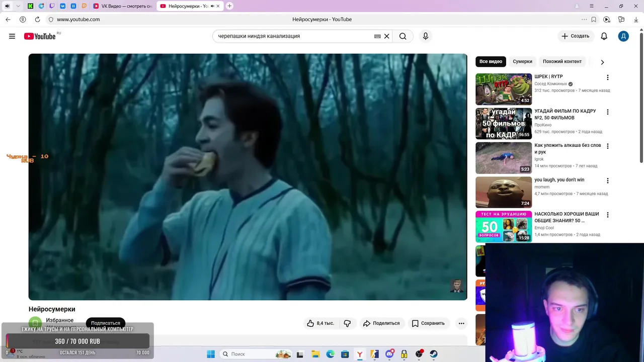Open options for УГАДАЙ ФИЛЬМ ПО КАДРУ video
644x362 pixels.
pos(607,112)
